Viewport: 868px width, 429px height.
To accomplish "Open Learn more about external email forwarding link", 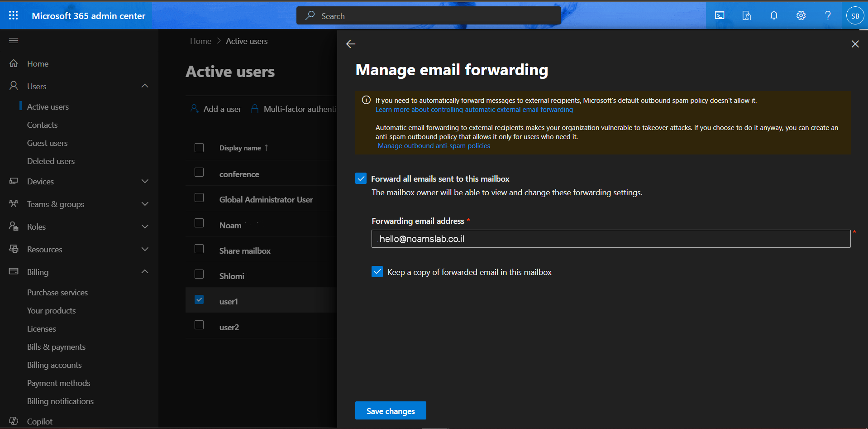I will tap(474, 109).
